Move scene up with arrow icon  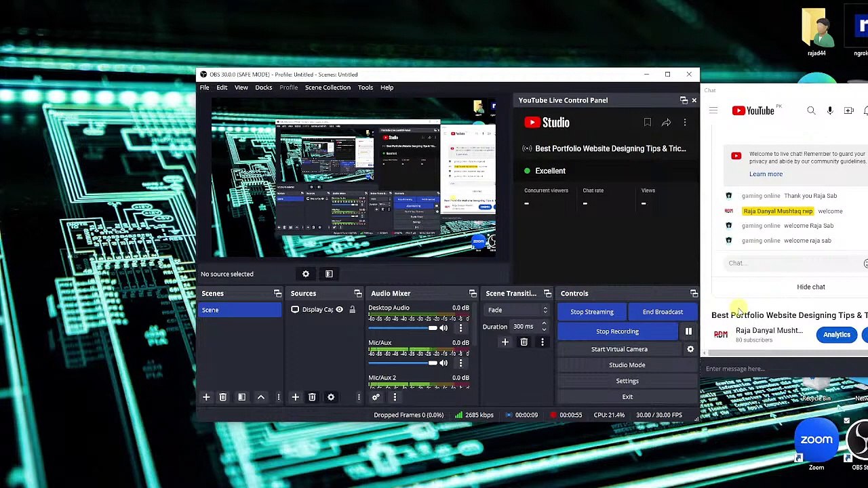click(260, 397)
